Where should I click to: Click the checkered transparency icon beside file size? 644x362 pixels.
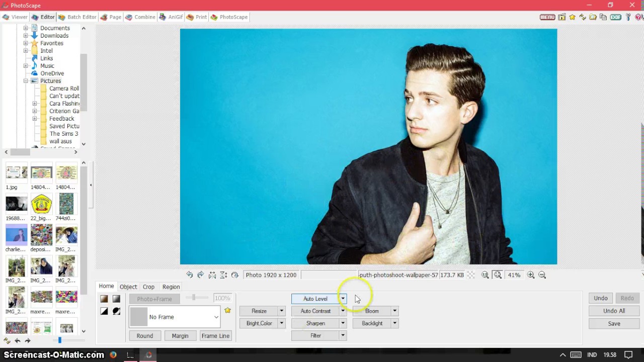471,275
